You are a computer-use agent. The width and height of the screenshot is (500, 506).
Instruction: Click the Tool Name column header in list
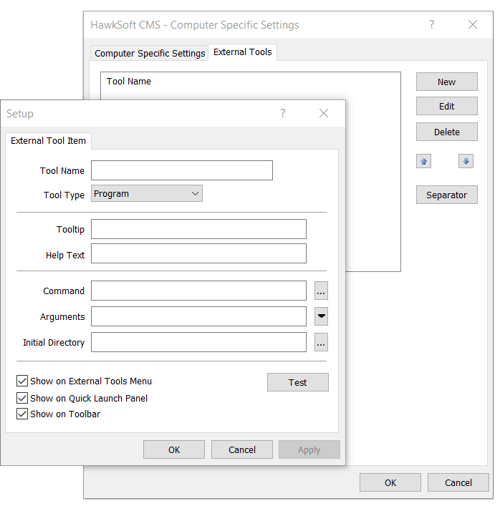(129, 81)
